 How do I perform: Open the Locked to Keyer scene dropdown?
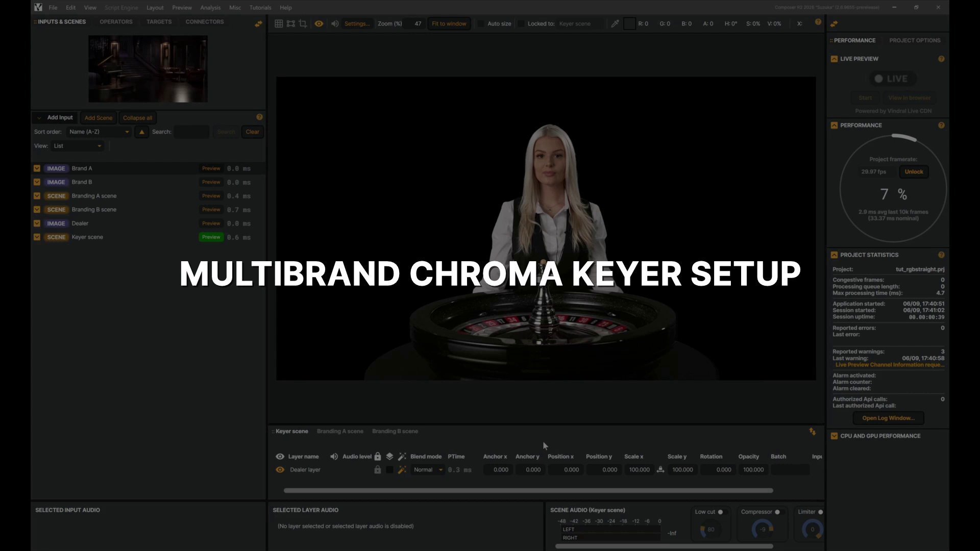pos(580,23)
